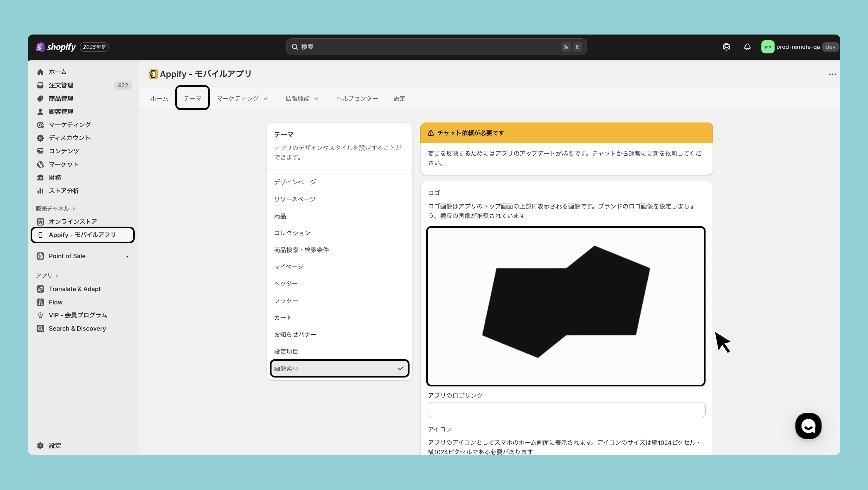Open the notifications bell icon
The width and height of the screenshot is (868, 490).
(x=747, y=47)
